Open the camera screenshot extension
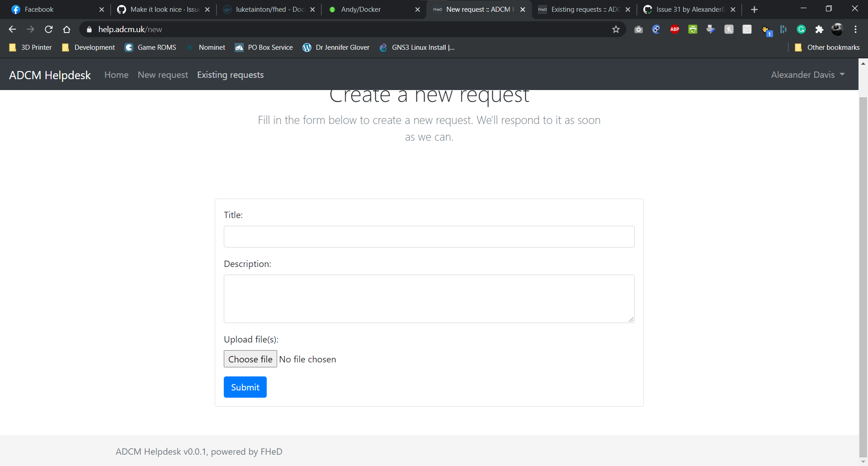 (x=638, y=29)
